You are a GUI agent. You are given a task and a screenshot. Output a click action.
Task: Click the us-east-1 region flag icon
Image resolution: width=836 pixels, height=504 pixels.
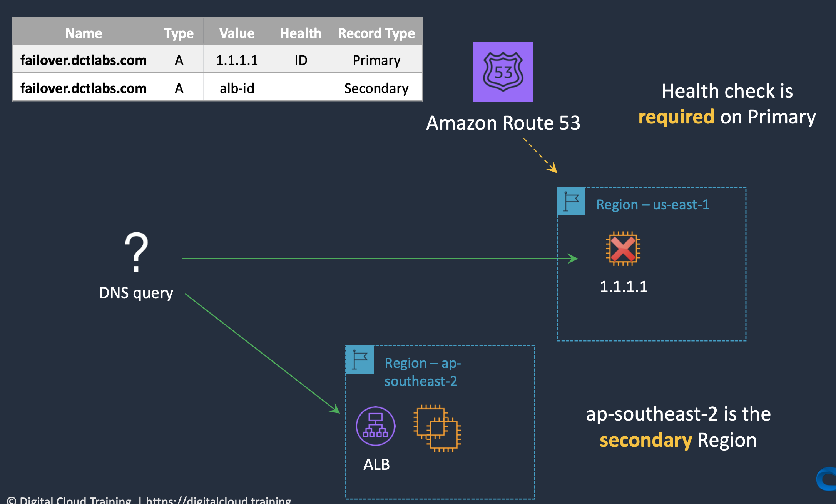click(x=571, y=201)
